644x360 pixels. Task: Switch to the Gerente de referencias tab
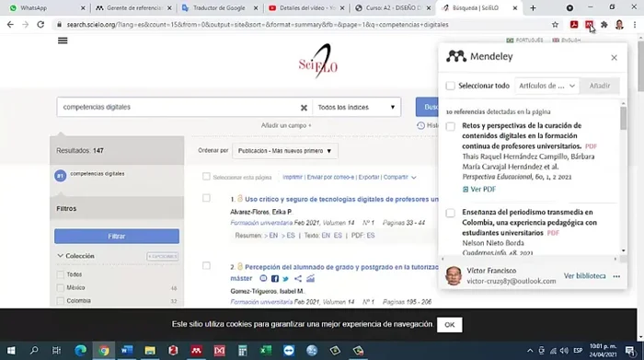pos(133,7)
